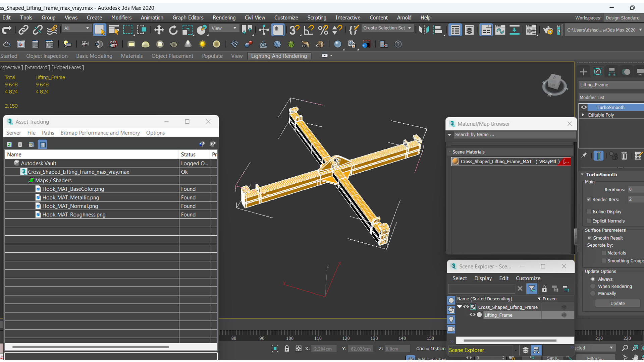The height and width of the screenshot is (362, 644).
Task: Switch Asset Tracking to table view icon
Action: pos(43,144)
